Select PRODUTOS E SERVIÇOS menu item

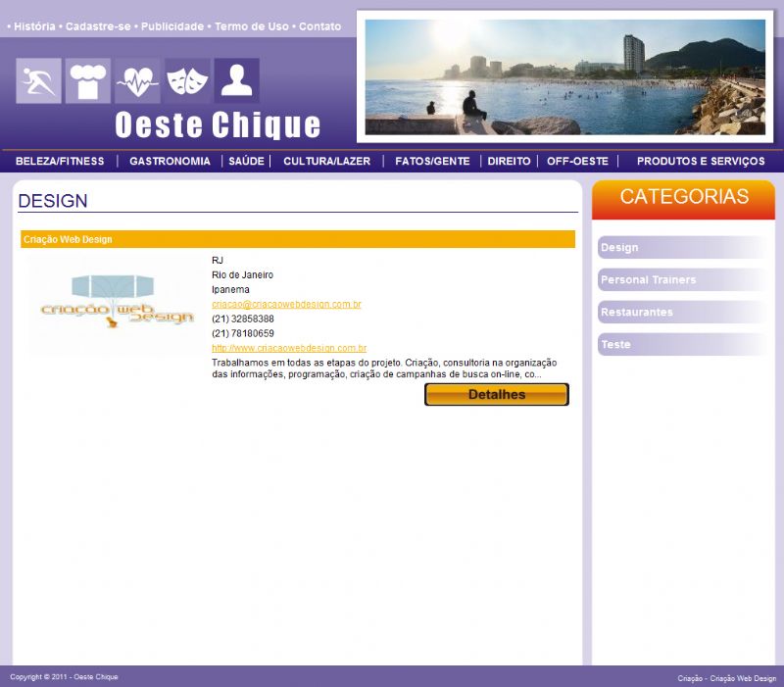click(x=701, y=161)
